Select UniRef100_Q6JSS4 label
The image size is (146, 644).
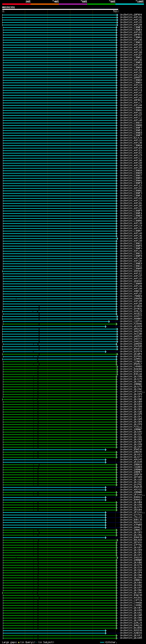click(131, 568)
